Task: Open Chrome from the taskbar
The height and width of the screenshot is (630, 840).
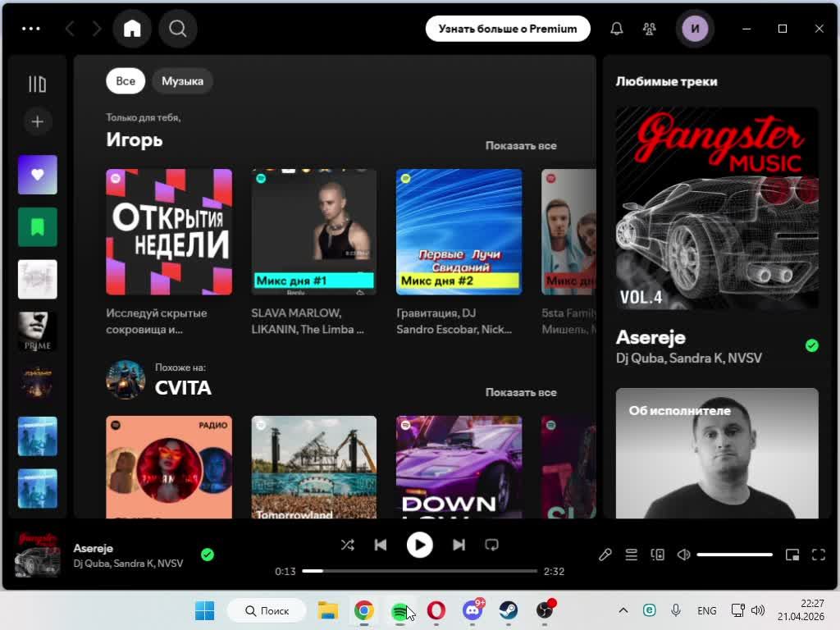Action: pos(363,610)
